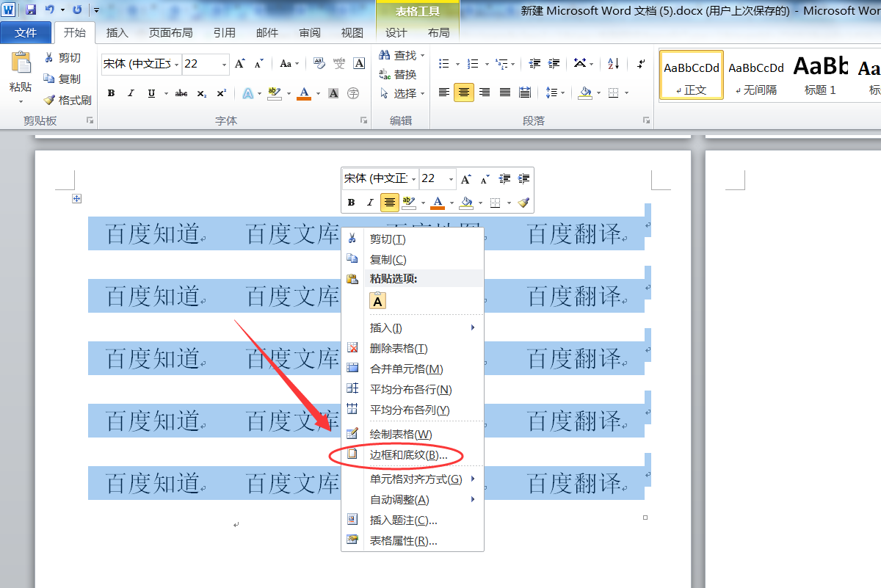Open Font group dialog launcher
Screen dimensions: 881x588
[x=363, y=120]
